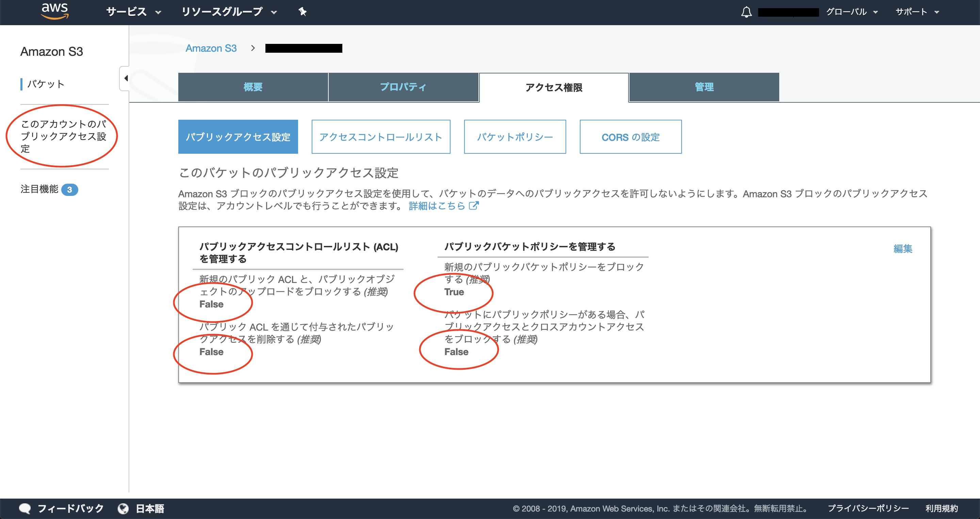Click the このバケットのパブリックアクセス設定 title
Viewport: 980px width, 519px height.
(x=288, y=173)
